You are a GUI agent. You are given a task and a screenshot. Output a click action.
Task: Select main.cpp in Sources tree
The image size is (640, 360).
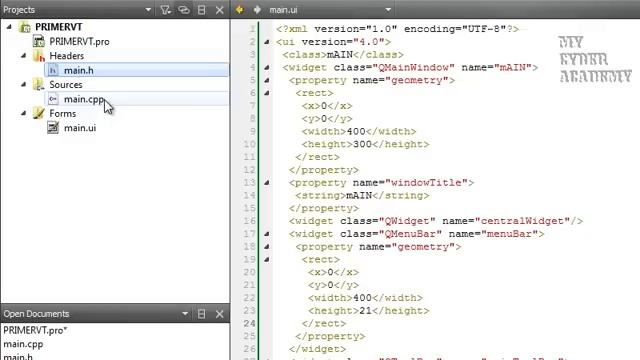point(84,99)
